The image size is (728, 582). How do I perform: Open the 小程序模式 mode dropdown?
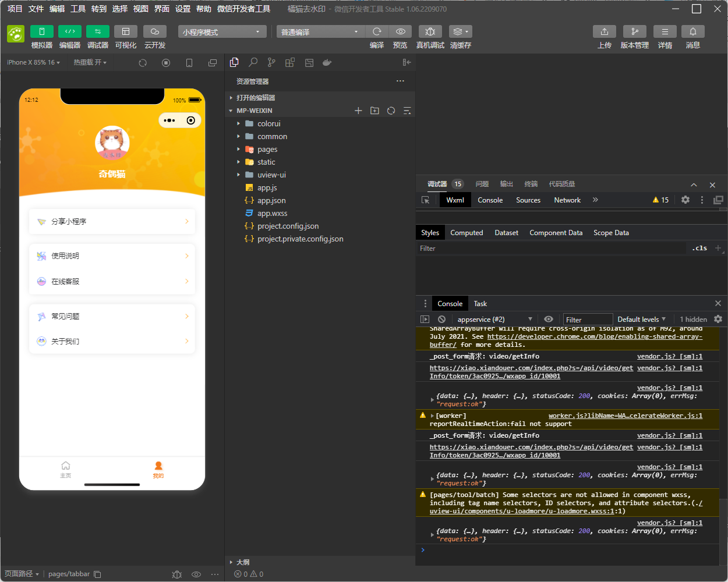coord(222,31)
